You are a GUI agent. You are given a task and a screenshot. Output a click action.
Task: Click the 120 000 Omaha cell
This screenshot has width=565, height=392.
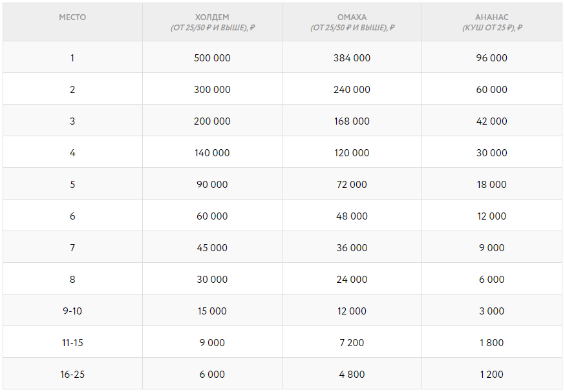pyautogui.click(x=352, y=153)
